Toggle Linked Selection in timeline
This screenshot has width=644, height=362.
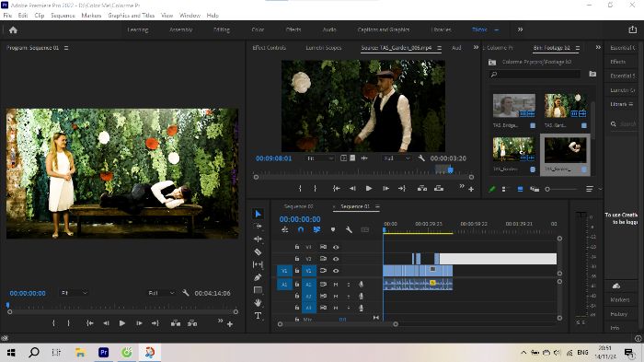[316, 229]
